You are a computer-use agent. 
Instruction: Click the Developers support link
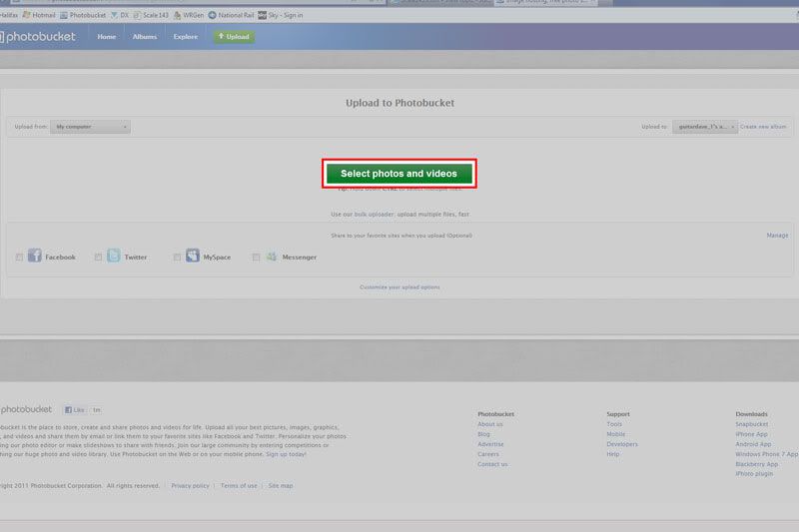click(622, 444)
